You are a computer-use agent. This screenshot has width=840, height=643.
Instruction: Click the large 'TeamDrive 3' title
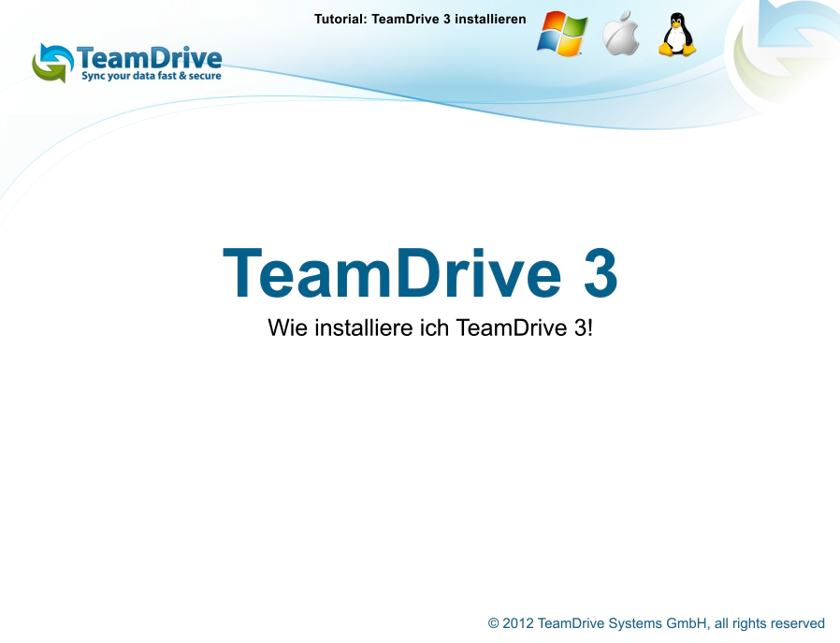420,272
